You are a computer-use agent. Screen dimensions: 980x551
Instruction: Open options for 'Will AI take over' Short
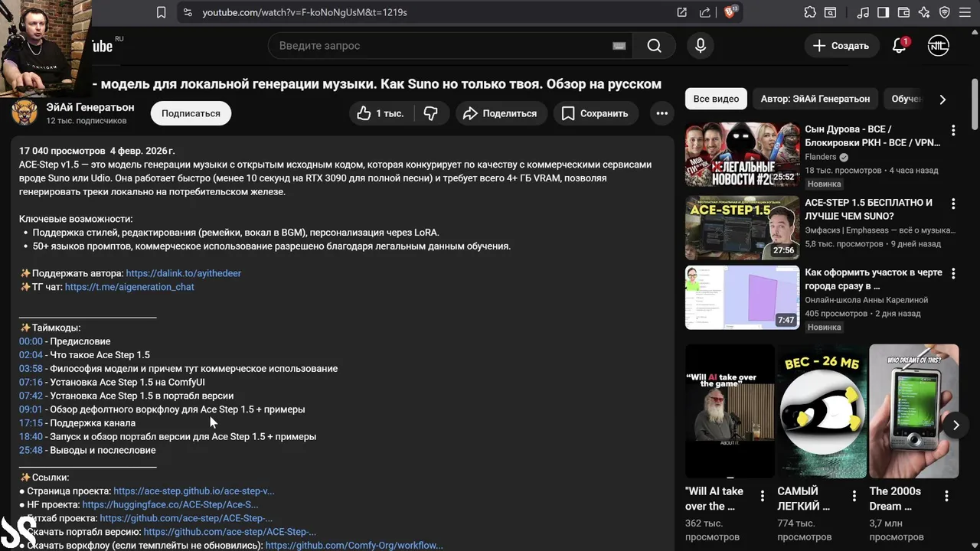762,496
